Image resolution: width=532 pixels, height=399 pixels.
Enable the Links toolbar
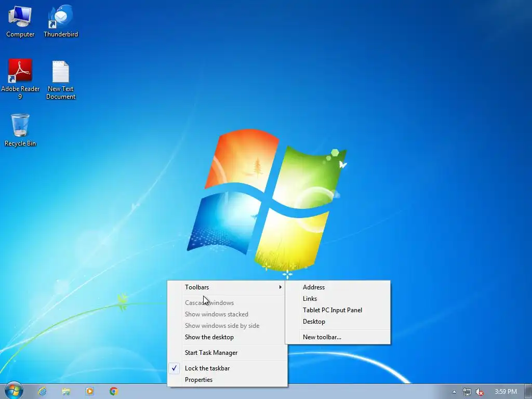[338, 299]
